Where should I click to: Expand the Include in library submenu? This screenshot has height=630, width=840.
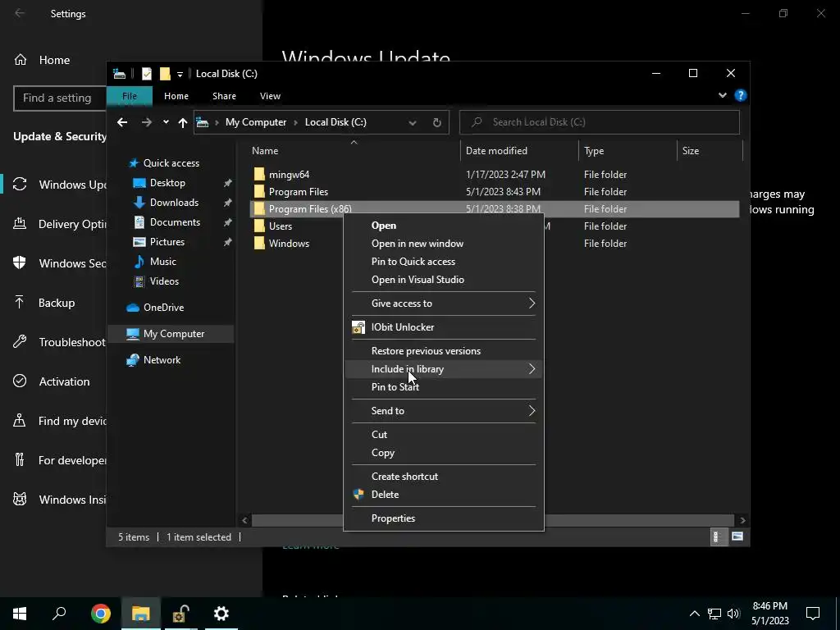coord(443,369)
